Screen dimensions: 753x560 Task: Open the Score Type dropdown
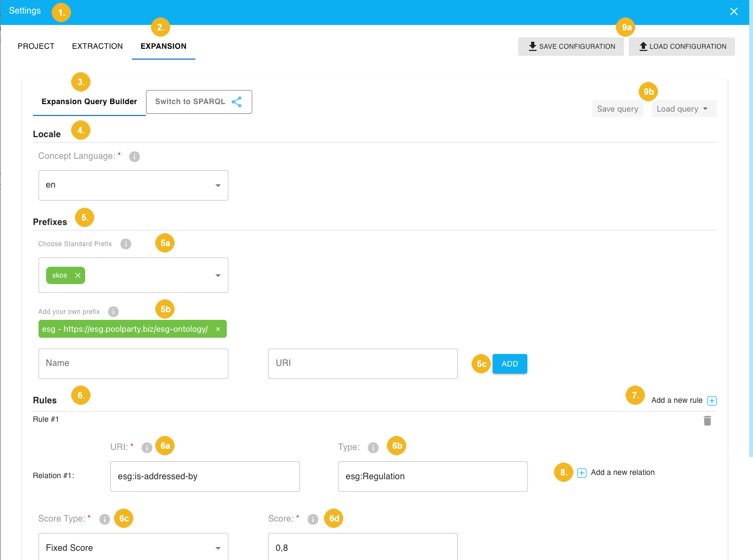pos(133,548)
